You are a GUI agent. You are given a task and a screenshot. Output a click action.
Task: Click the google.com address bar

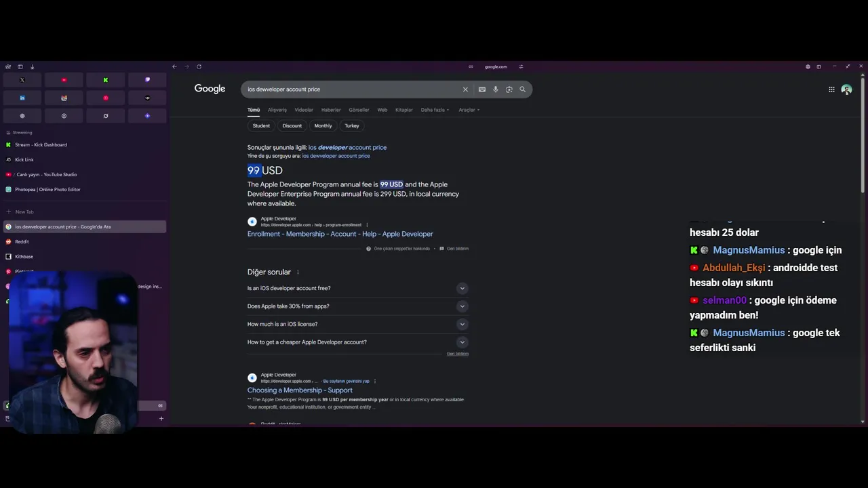[496, 66]
